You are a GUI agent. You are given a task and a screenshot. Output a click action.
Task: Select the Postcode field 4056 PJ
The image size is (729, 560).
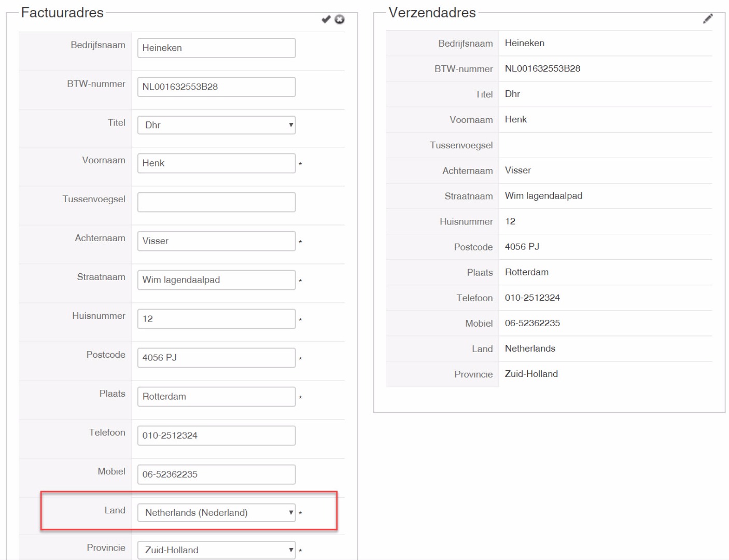(x=216, y=358)
